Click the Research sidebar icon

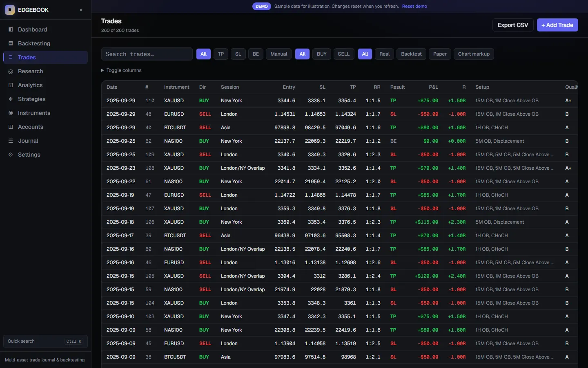(11, 71)
